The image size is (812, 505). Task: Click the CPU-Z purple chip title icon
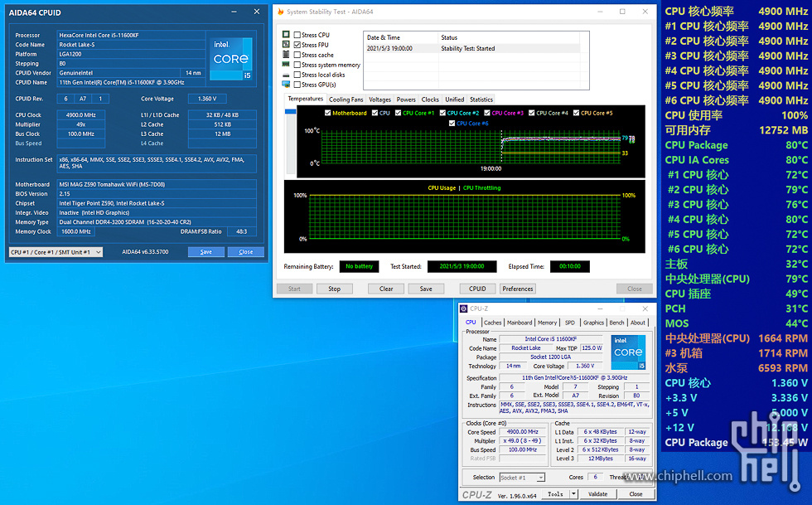(464, 308)
